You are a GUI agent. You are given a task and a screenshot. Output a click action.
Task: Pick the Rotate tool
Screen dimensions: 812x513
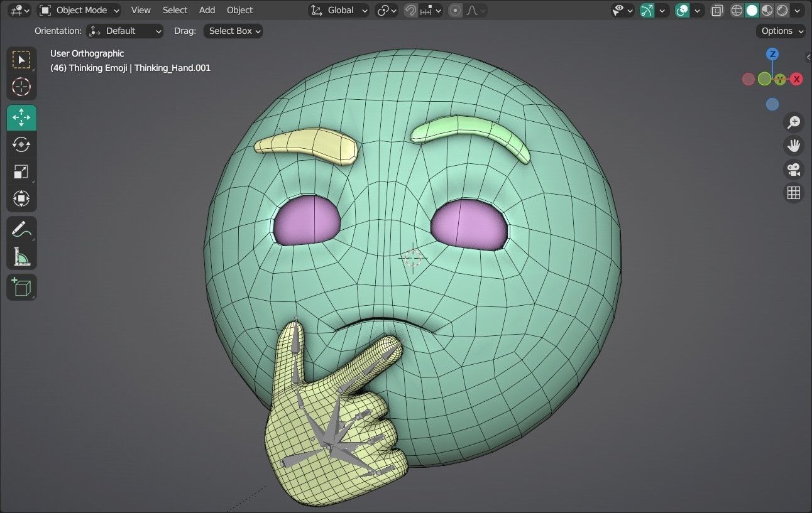pyautogui.click(x=21, y=144)
